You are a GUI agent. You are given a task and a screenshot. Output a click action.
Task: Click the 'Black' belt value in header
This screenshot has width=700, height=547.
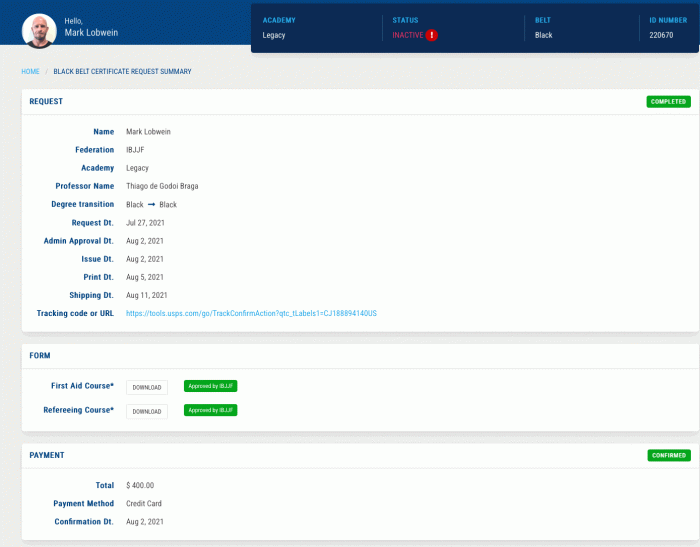click(544, 35)
